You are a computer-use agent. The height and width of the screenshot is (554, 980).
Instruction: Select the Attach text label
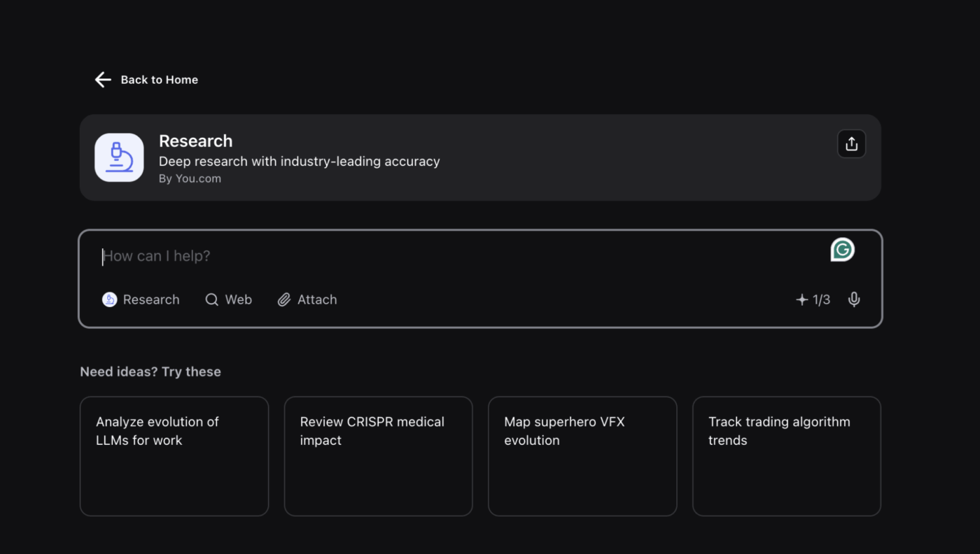point(317,299)
